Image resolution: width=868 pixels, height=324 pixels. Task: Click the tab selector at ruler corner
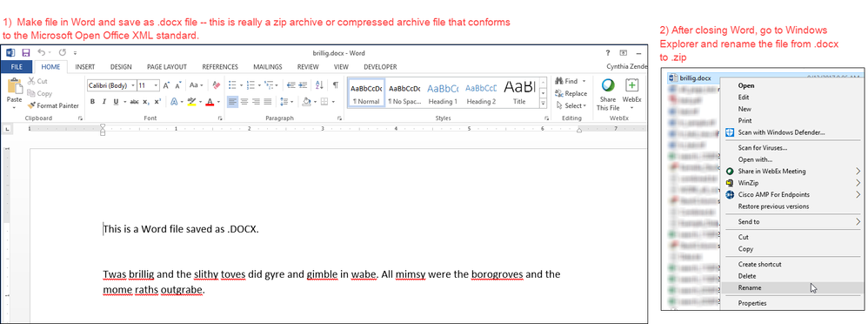7,129
